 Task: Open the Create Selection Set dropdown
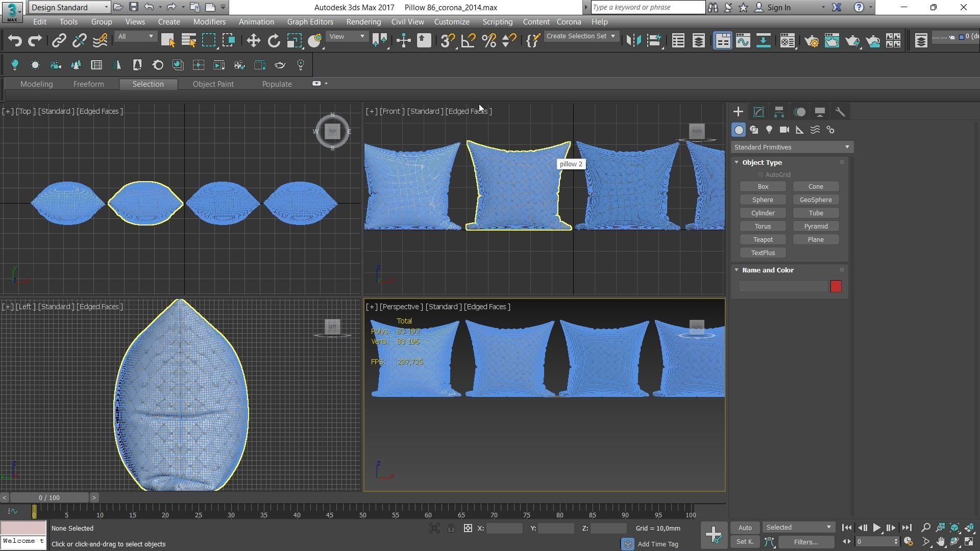coord(581,36)
